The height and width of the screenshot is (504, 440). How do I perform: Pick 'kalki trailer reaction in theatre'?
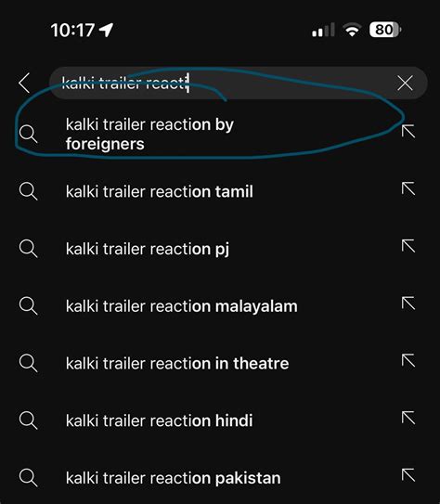coord(177,363)
